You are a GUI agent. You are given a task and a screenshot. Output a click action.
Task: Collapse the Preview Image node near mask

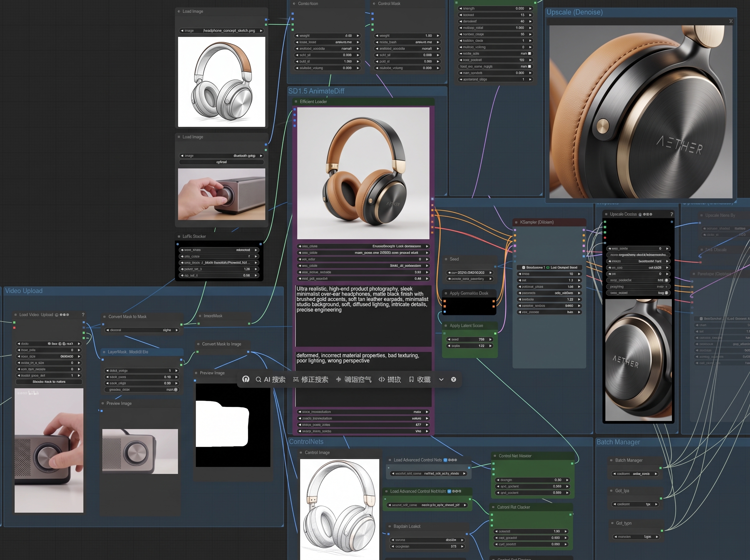(196, 373)
